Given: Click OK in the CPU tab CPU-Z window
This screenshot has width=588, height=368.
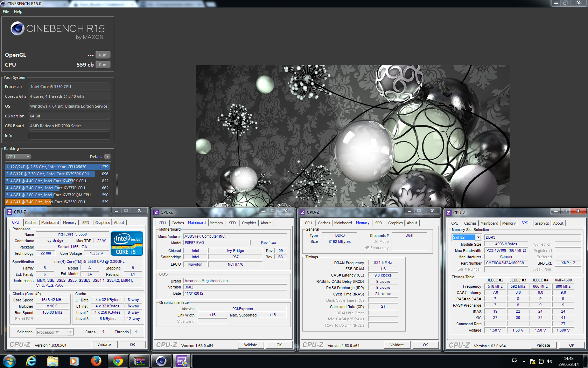Looking at the screenshot, I should (132, 345).
